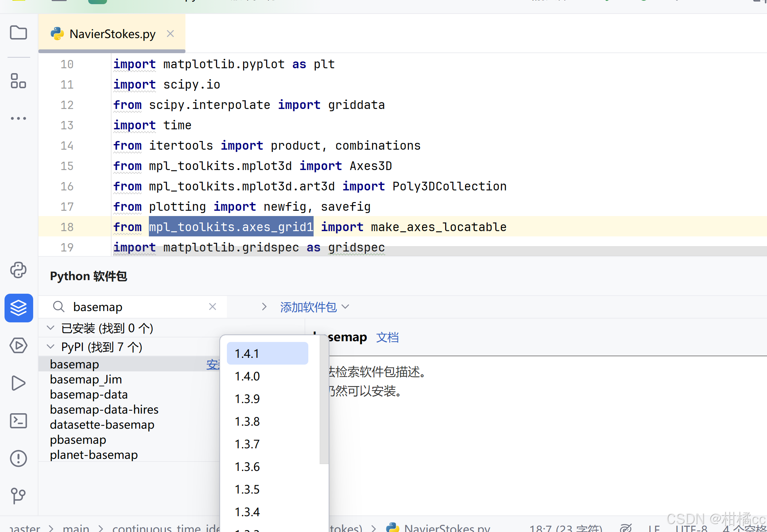Select the Python Packages panel icon
Screen dimensions: 767x532
[18, 308]
